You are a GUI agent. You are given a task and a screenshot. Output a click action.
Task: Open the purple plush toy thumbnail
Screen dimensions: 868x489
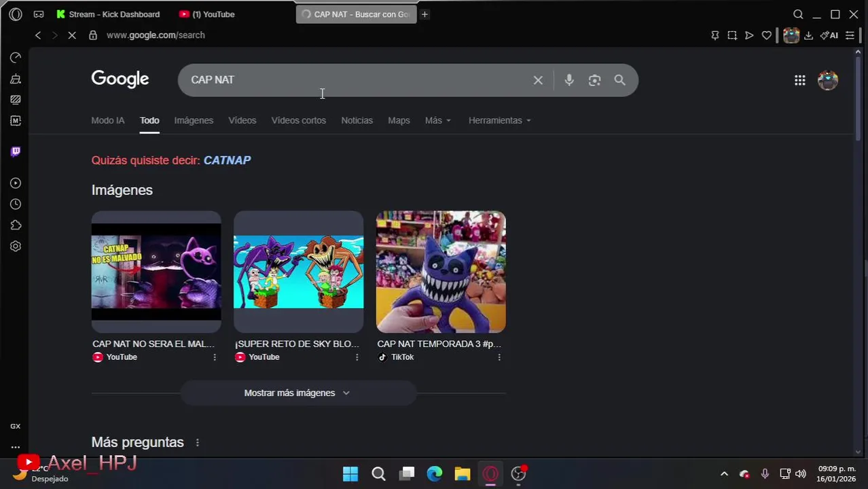click(x=441, y=272)
